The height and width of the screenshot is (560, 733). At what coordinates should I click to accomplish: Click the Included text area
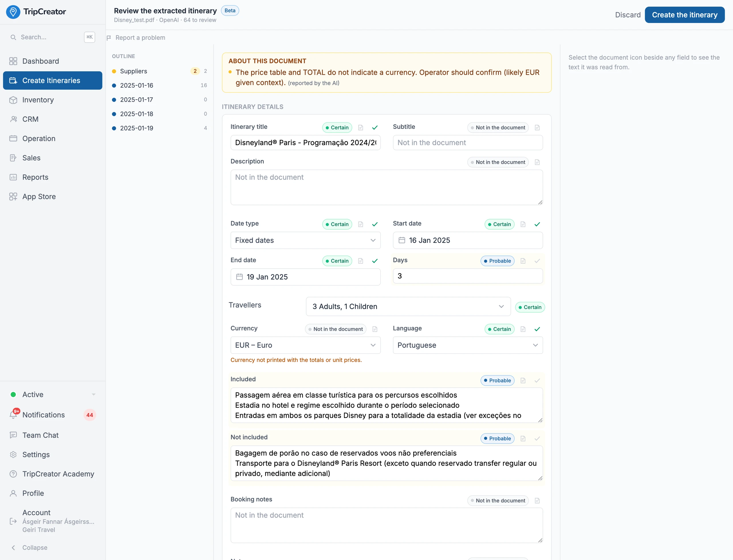386,405
